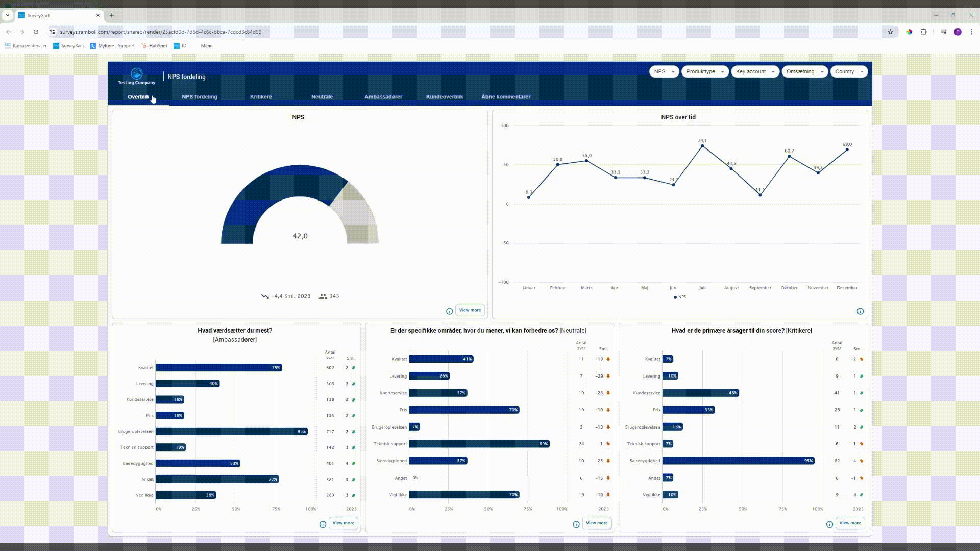980x551 pixels.
Task: Click the NPS legend marker below line chart
Action: click(675, 297)
